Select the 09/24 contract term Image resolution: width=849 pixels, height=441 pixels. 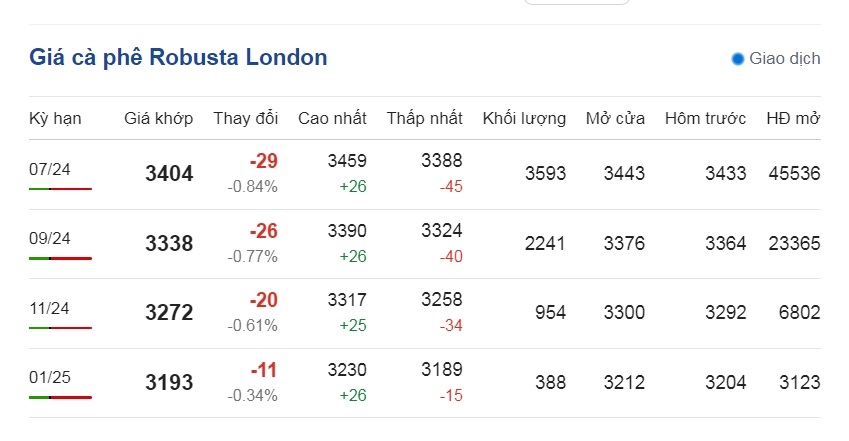50,238
